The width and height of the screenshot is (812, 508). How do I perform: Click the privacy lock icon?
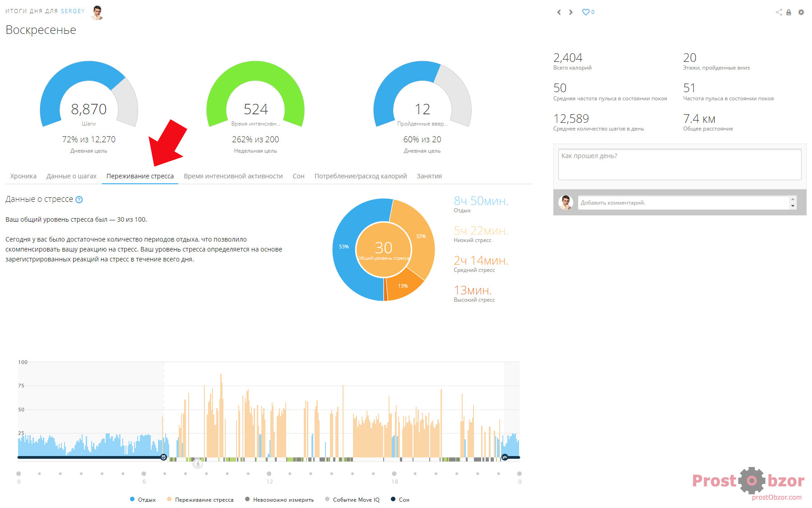click(x=789, y=13)
